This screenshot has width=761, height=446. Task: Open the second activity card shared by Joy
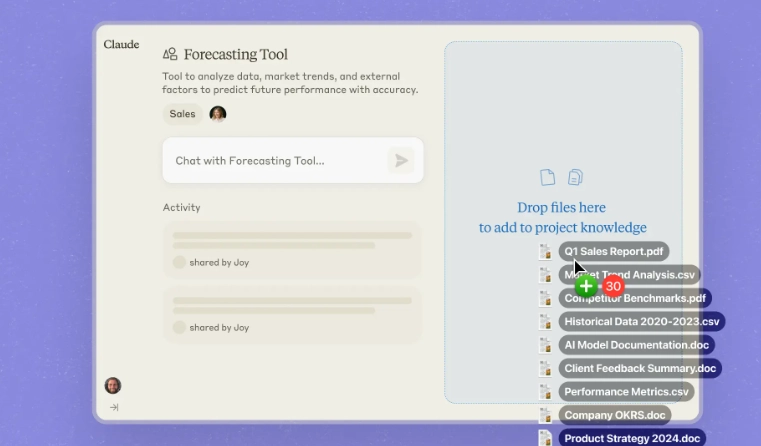tap(292, 314)
